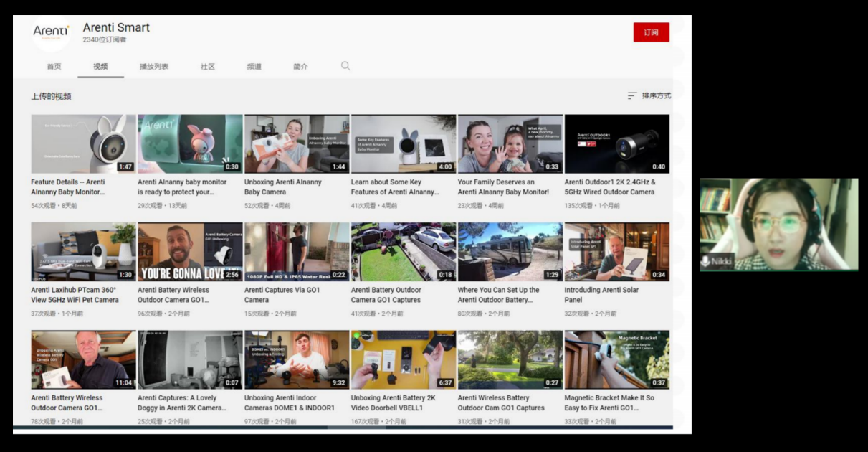Open the 4:00 Key Features video thumbnail
868x452 pixels.
pos(404,143)
